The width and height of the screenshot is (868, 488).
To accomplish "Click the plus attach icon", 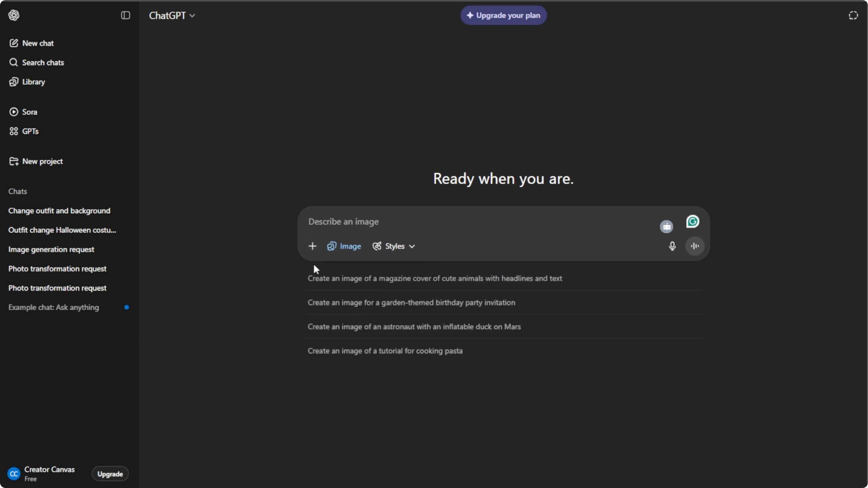I will (312, 246).
